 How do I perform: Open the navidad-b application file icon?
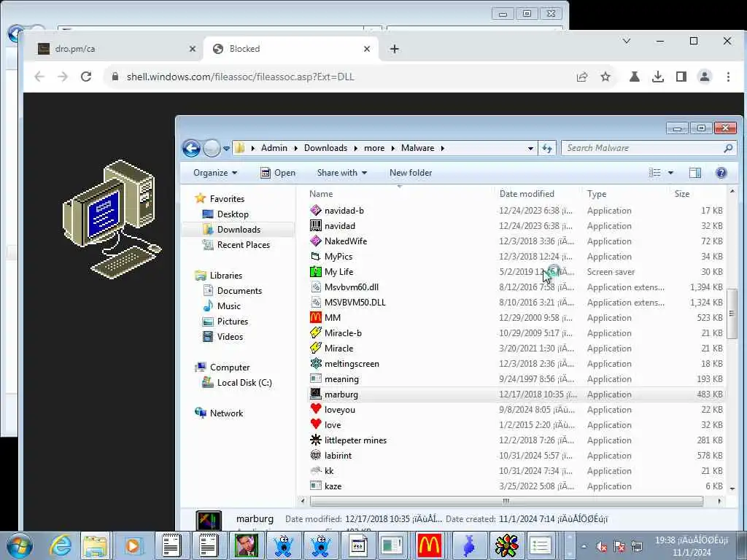coord(315,210)
